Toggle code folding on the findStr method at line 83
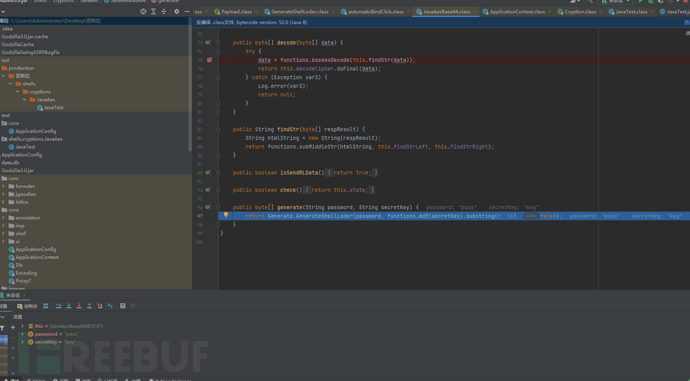 coord(218,129)
